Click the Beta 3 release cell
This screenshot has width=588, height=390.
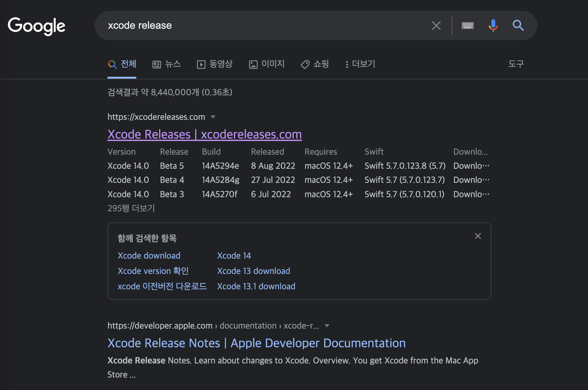tap(172, 194)
